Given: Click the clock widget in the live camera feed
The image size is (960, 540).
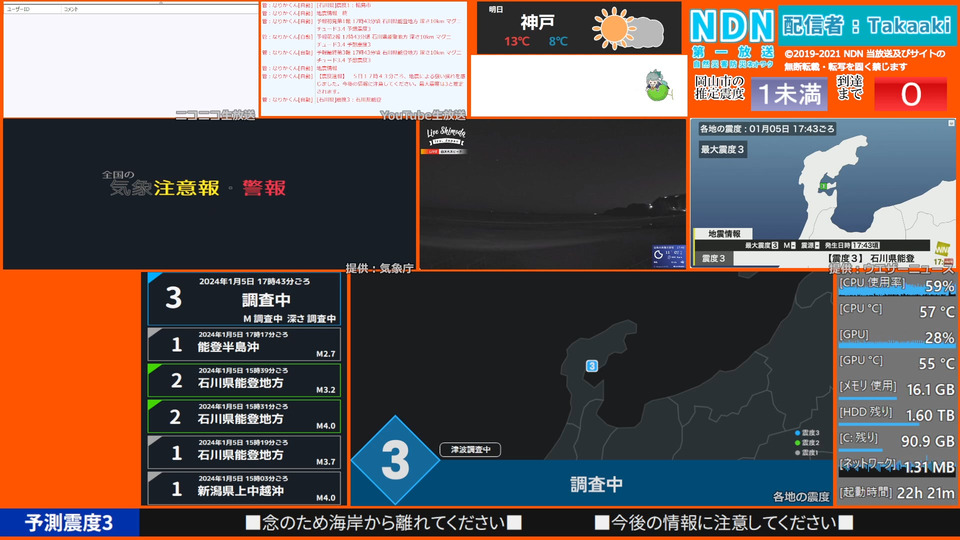Looking at the screenshot, I should [x=669, y=256].
